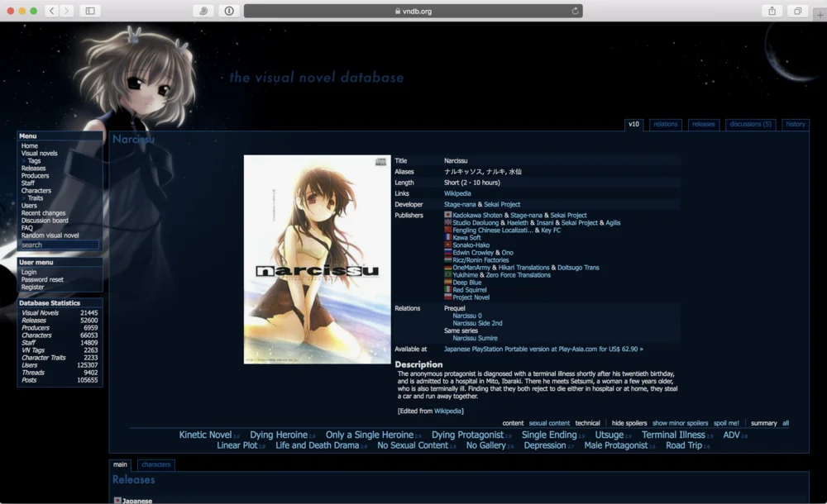Select show minor spoilers option
827x504 pixels.
tap(680, 423)
